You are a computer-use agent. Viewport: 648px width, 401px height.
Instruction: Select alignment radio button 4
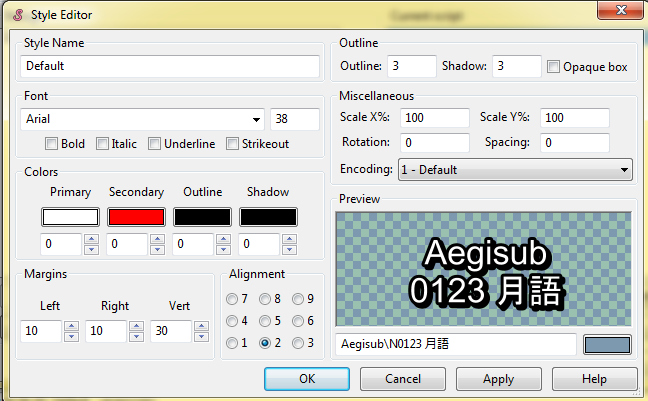[x=232, y=321]
